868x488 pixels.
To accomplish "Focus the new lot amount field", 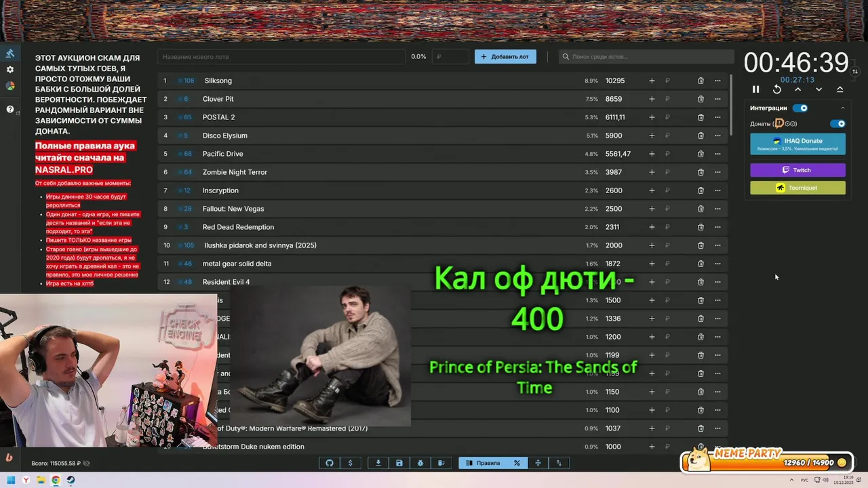I will 450,57.
